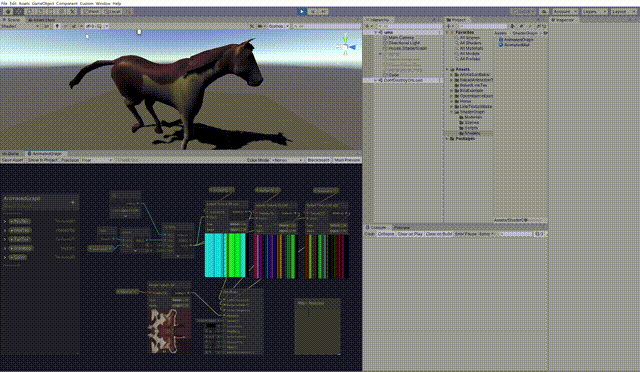Select the Rotate tool in the toolbar
640x372 pixels.
29,12
